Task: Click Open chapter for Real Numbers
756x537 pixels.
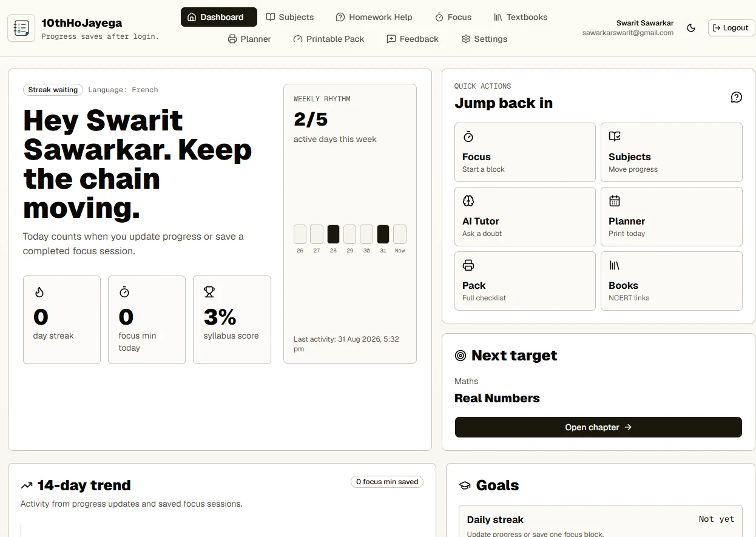Action: [598, 427]
